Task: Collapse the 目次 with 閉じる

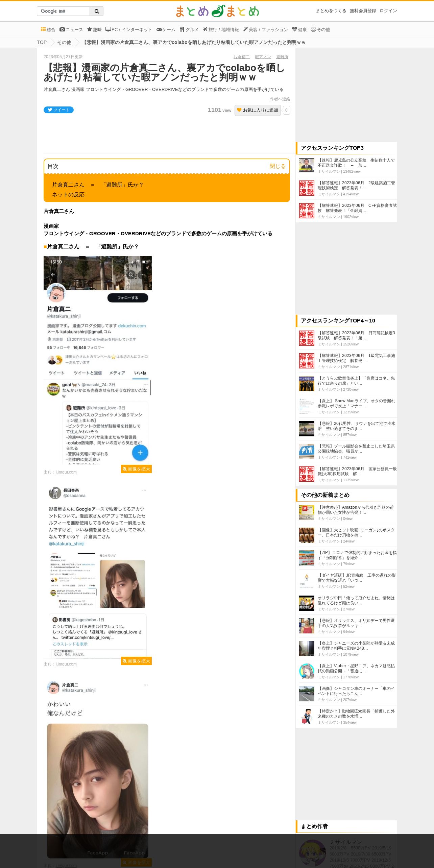Action: pyautogui.click(x=278, y=166)
